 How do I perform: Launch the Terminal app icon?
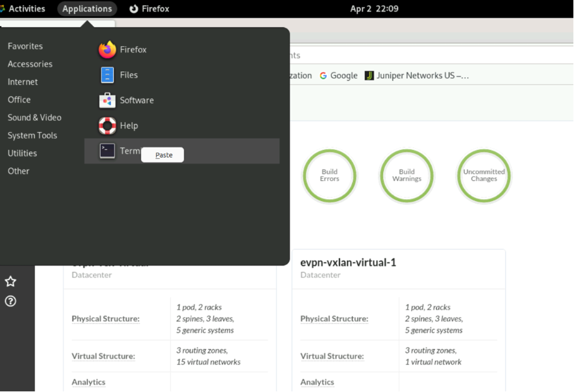[107, 151]
